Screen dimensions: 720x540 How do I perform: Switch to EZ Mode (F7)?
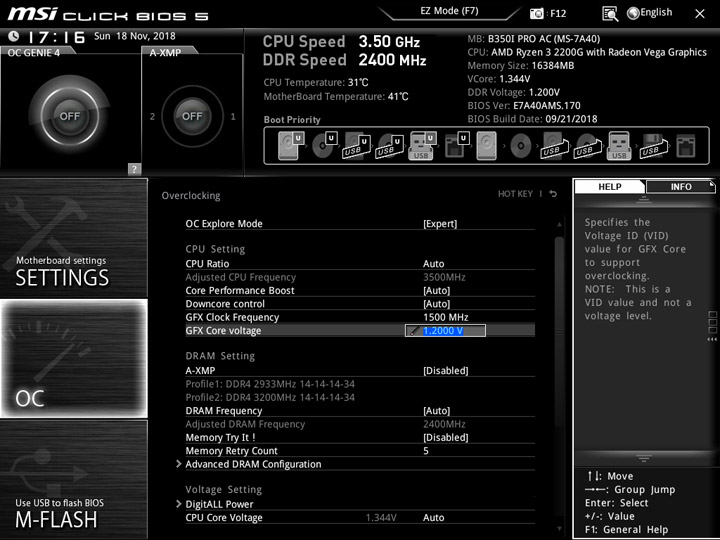click(x=449, y=11)
